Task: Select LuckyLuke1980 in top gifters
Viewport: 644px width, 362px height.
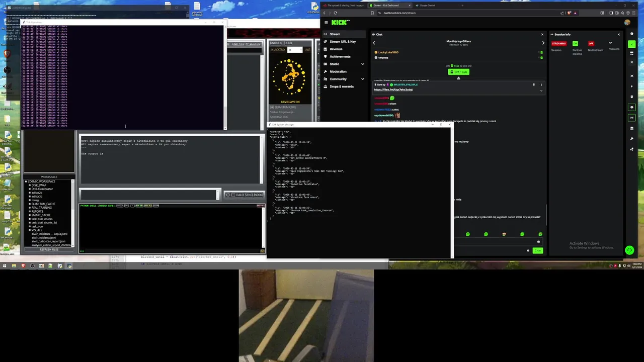Action: (388, 52)
